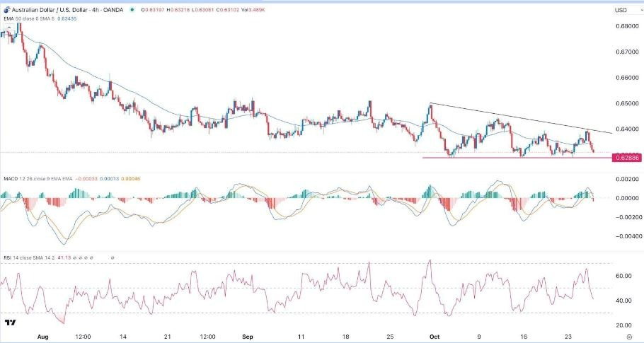Click the open value O0.63197
644x343 pixels.
coord(153,10)
